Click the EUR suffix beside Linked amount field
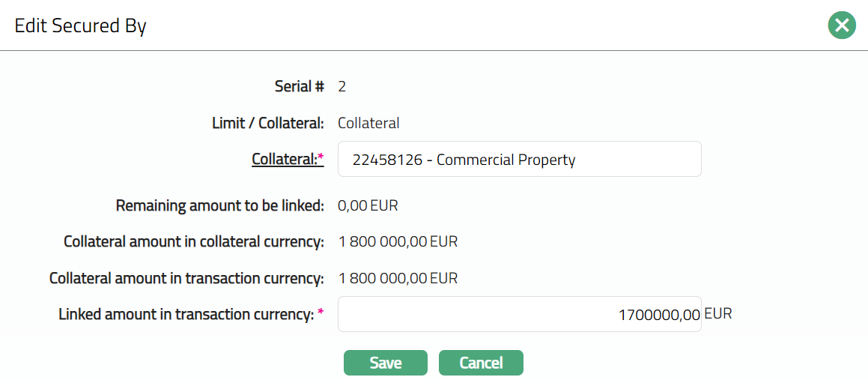Viewport: 868px width, 380px height. pos(718,314)
